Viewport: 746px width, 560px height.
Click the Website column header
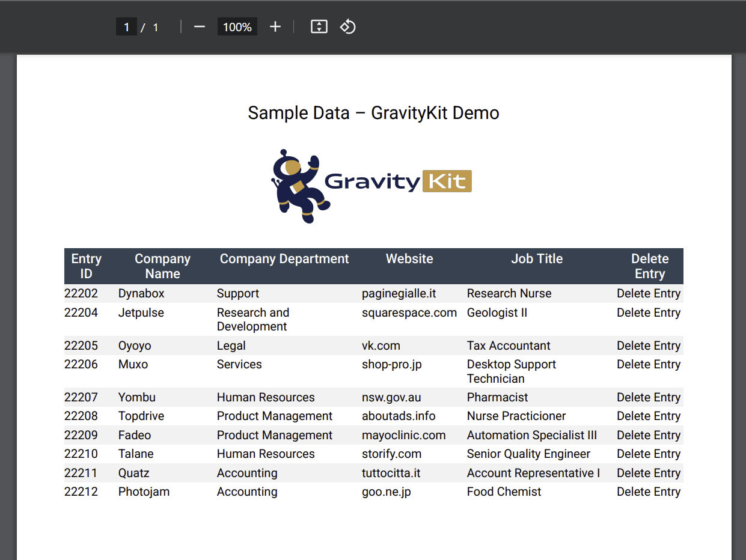[x=409, y=259]
